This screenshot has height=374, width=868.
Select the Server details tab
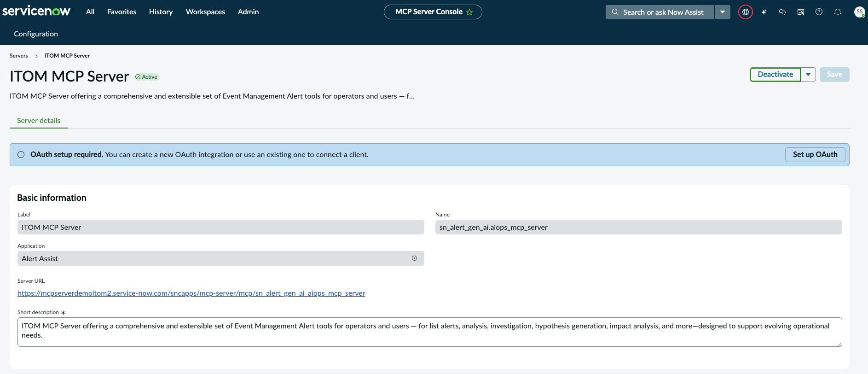pos(39,121)
